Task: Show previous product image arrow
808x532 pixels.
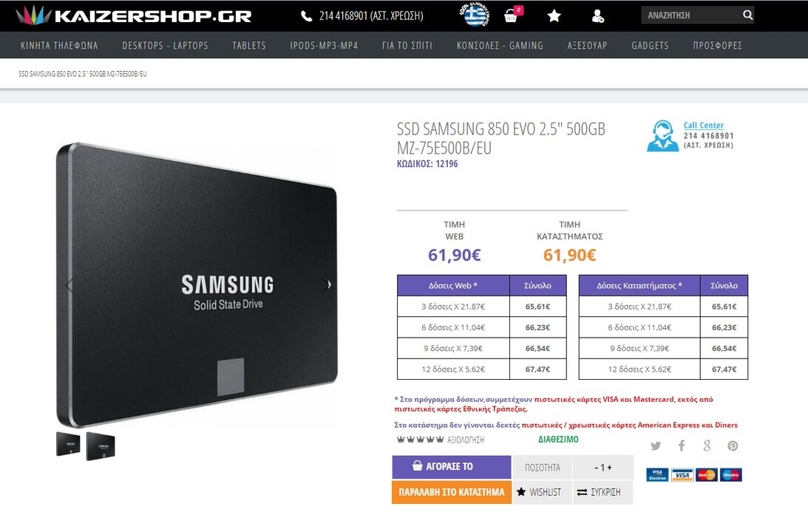Action: coord(69,284)
